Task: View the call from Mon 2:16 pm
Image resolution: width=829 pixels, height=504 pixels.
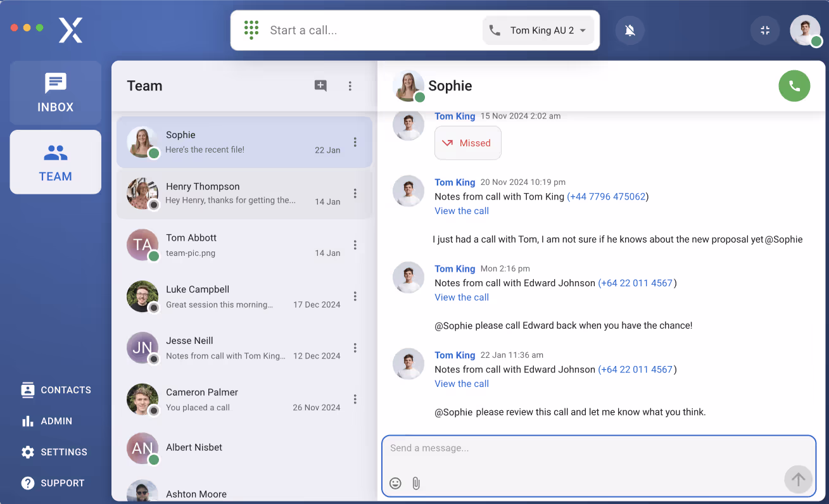Action: tap(462, 297)
